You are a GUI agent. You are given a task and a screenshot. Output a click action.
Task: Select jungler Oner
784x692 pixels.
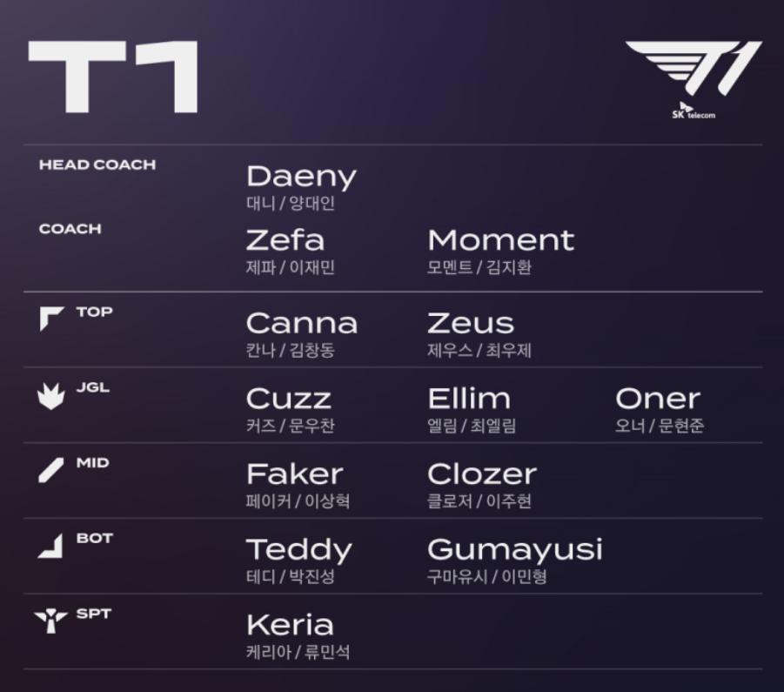tap(658, 399)
